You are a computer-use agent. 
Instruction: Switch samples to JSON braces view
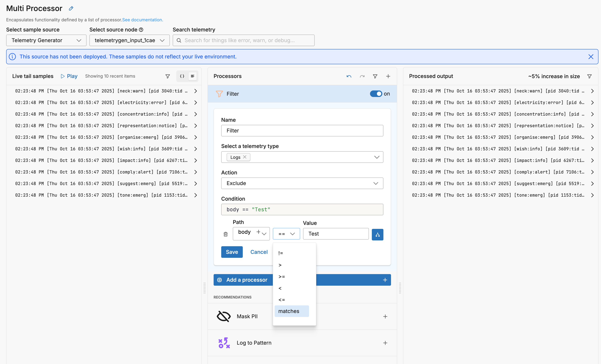point(182,76)
